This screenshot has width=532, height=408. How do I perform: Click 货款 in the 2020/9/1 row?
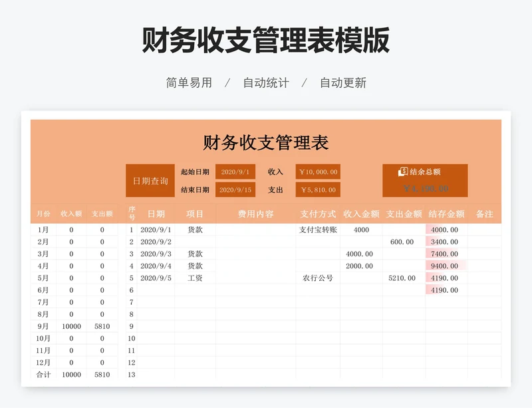coord(195,230)
